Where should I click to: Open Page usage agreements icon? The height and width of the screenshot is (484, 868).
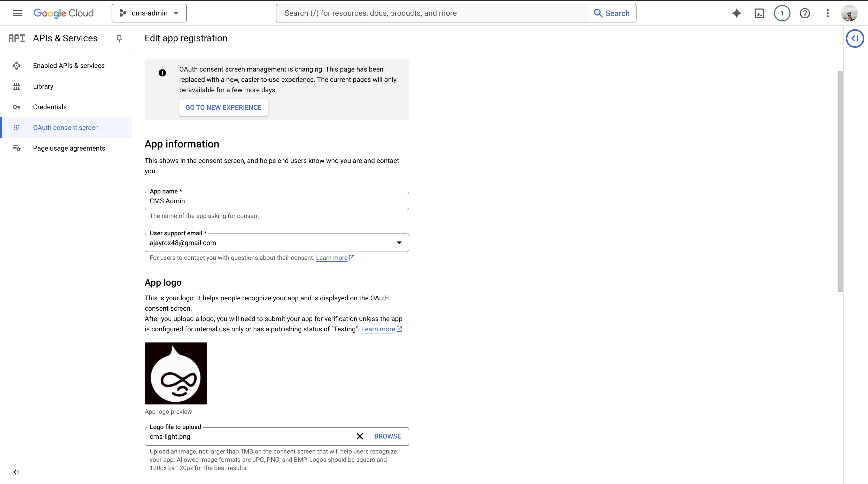(x=17, y=148)
